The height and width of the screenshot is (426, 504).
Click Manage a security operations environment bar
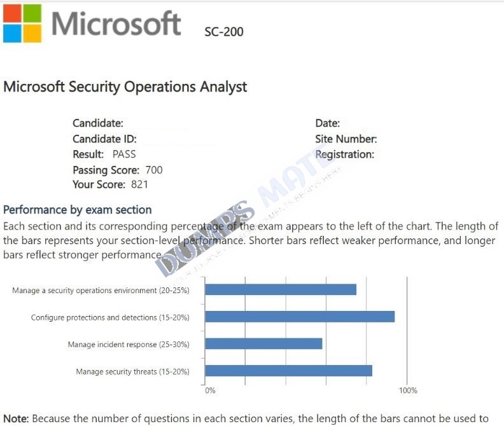[281, 289]
